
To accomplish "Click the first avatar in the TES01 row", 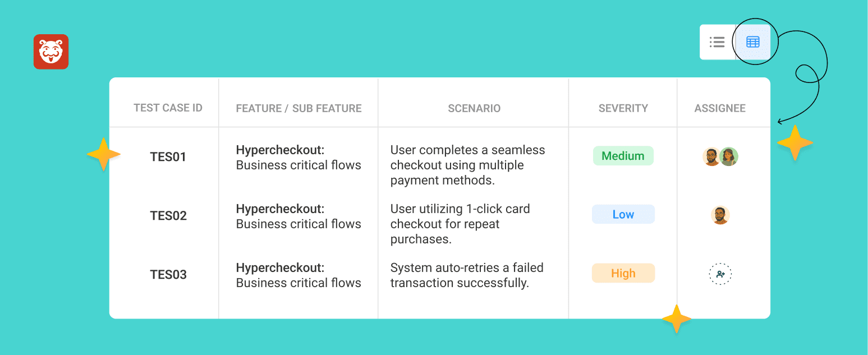I will pos(711,157).
